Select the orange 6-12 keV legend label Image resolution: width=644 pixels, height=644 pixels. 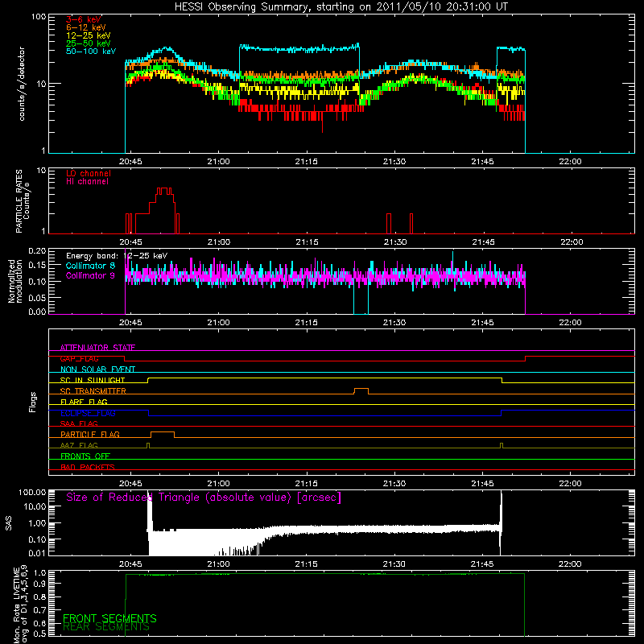86,27
